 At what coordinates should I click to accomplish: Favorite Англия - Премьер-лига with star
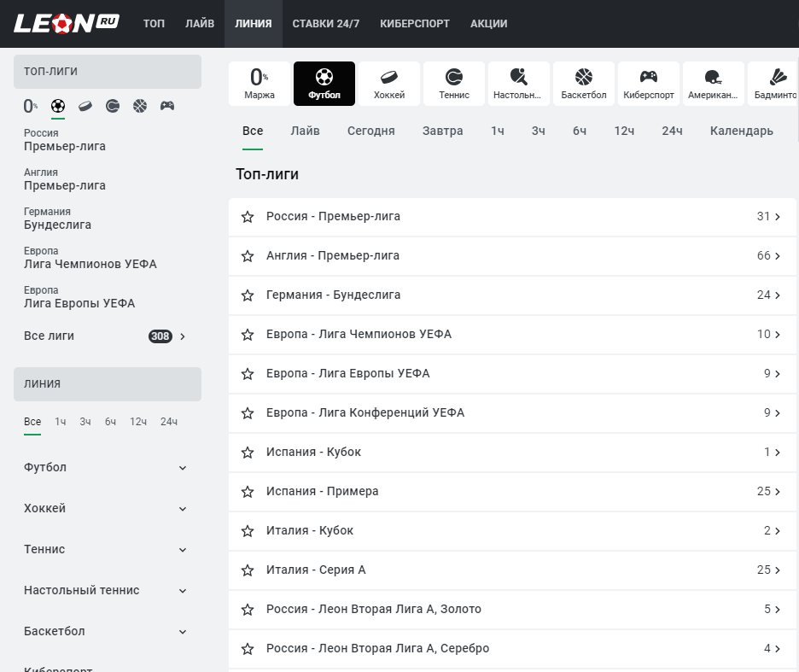coord(248,256)
